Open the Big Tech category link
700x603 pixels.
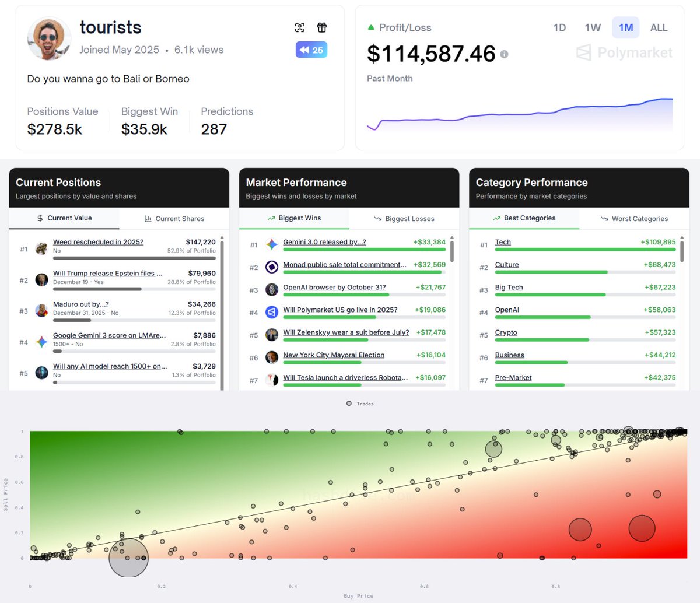pyautogui.click(x=509, y=288)
